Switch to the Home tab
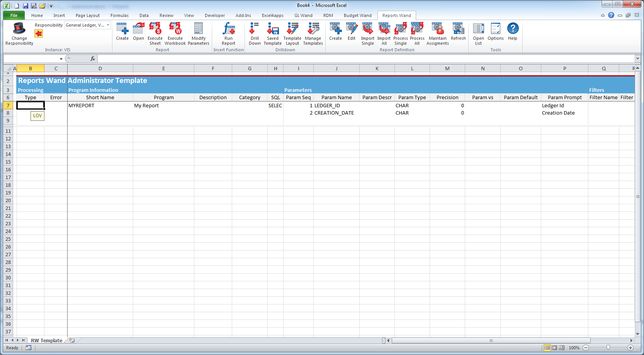 point(37,15)
